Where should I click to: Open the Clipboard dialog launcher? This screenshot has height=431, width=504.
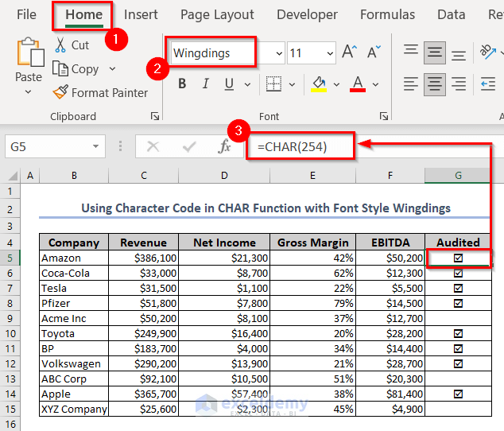[155, 116]
